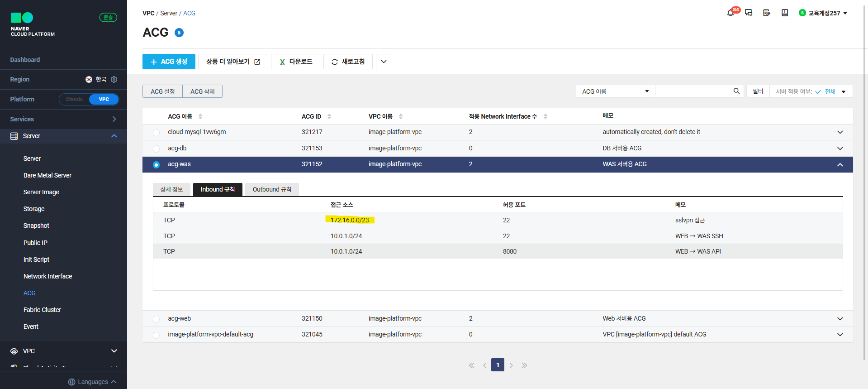Sort by 적용 Network Interface 수 arrows
The image size is (868, 389).
(x=545, y=116)
